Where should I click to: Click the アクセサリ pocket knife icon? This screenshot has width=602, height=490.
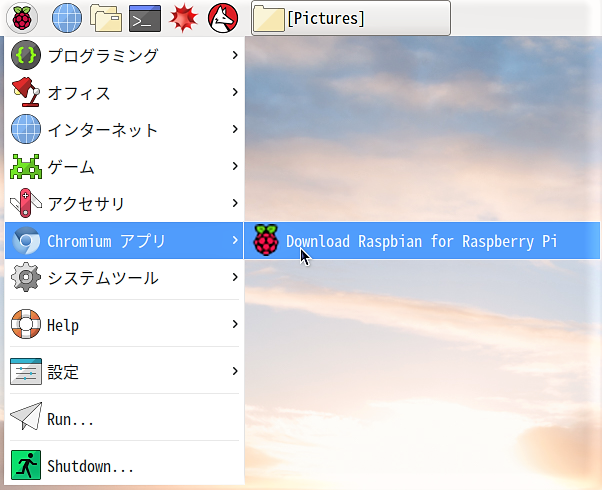click(x=26, y=203)
